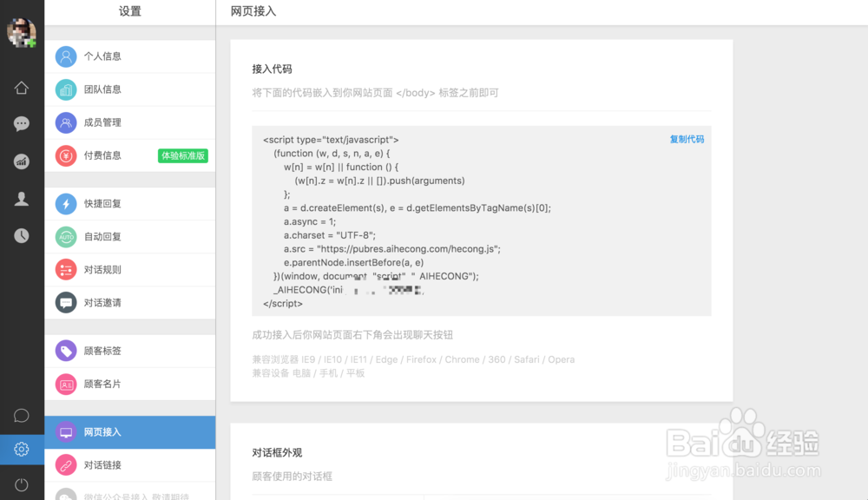Click the 体验标准版 green badge
Image resolution: width=868 pixels, height=500 pixels.
coord(183,155)
